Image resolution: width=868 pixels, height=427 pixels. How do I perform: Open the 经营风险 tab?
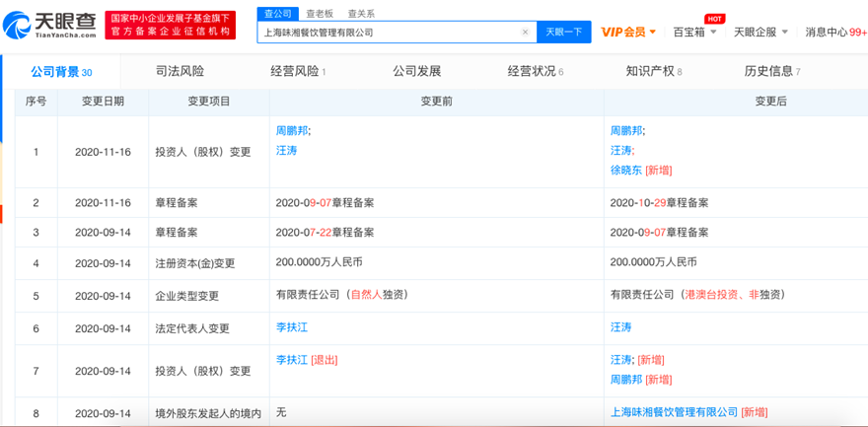(x=297, y=71)
